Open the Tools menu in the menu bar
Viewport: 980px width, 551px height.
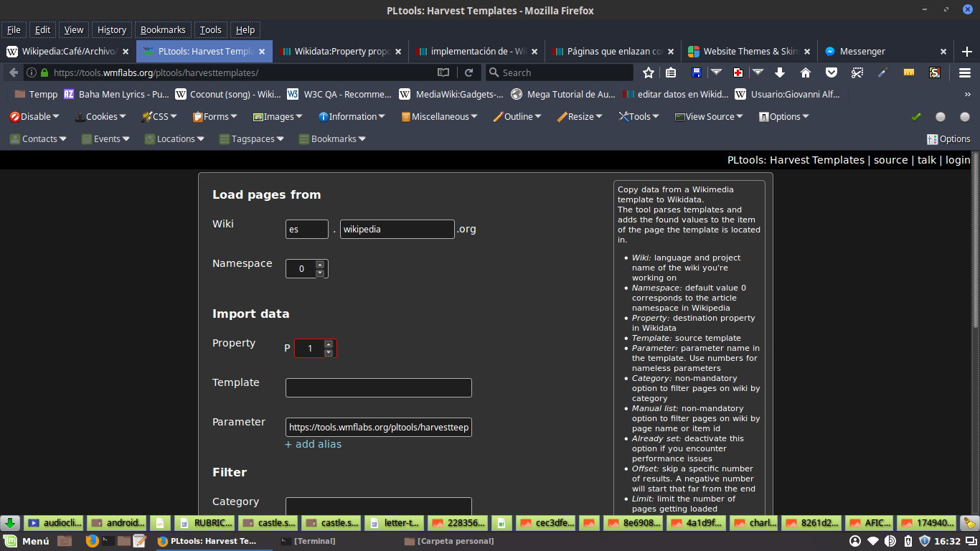pyautogui.click(x=211, y=30)
